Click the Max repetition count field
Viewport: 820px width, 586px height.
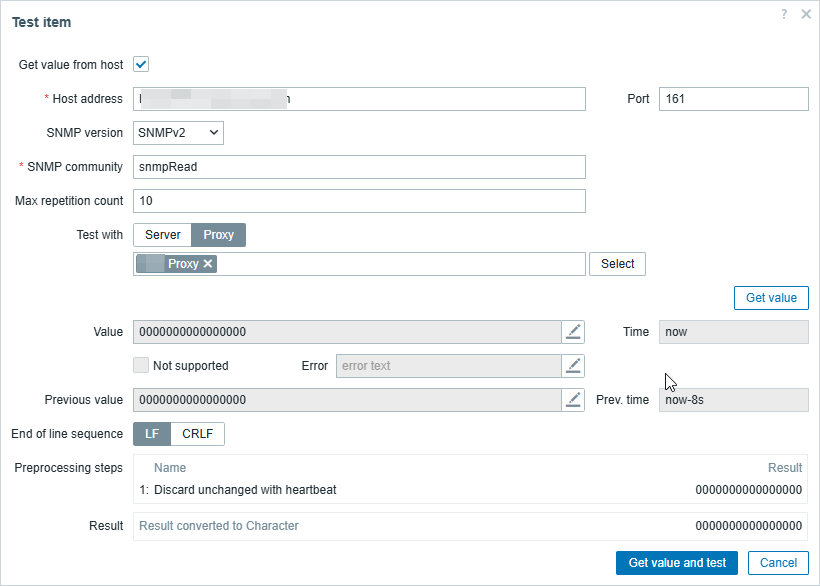point(359,201)
